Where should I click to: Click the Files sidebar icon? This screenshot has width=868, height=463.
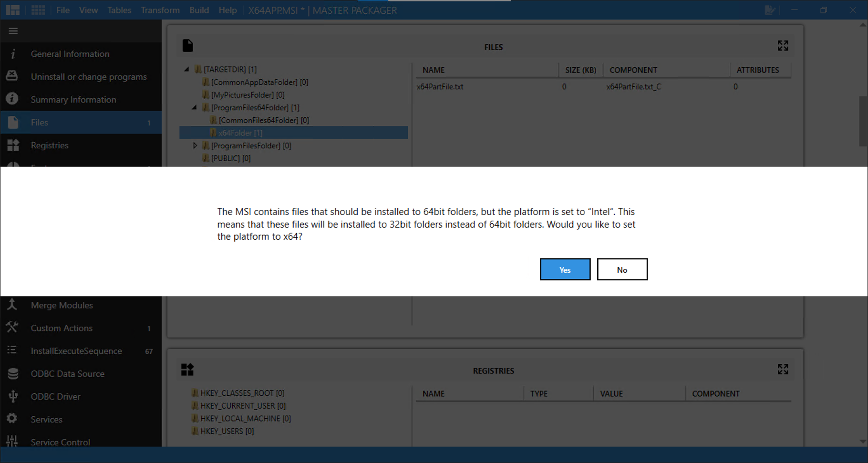(13, 122)
